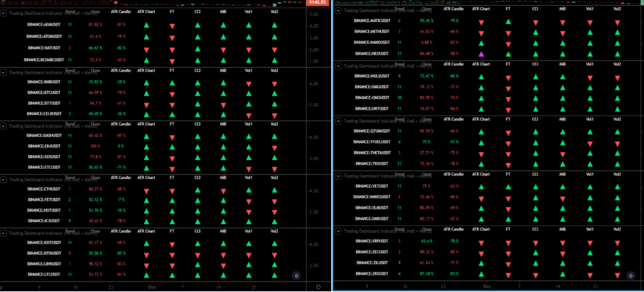
Task: Click the pink ATR Chart arrow for BINANCE:NEOUSDT
Action: pyautogui.click(x=481, y=54)
